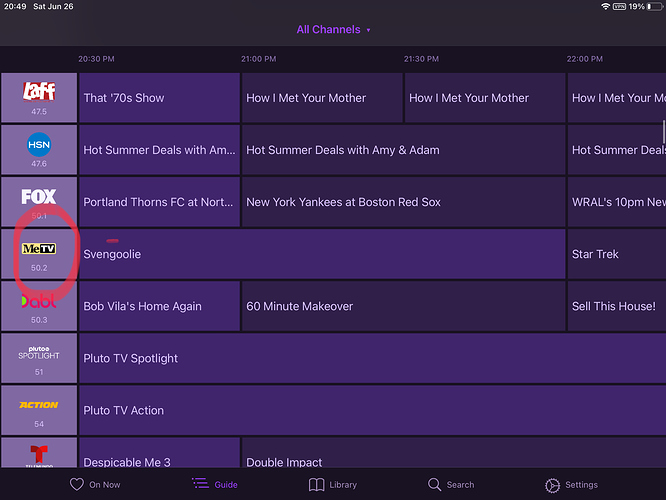Tap the Pluto Action channel logo
Screen dimensions: 666x500
[39, 409]
